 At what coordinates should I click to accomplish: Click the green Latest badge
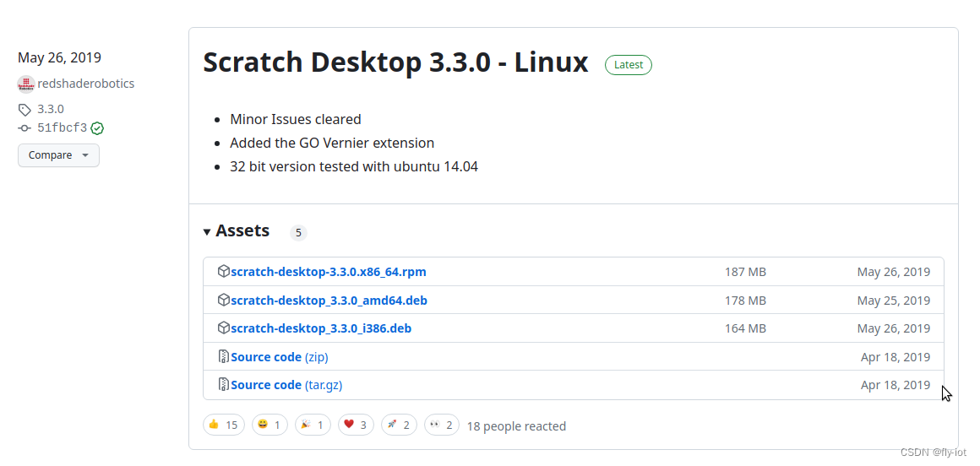(628, 65)
